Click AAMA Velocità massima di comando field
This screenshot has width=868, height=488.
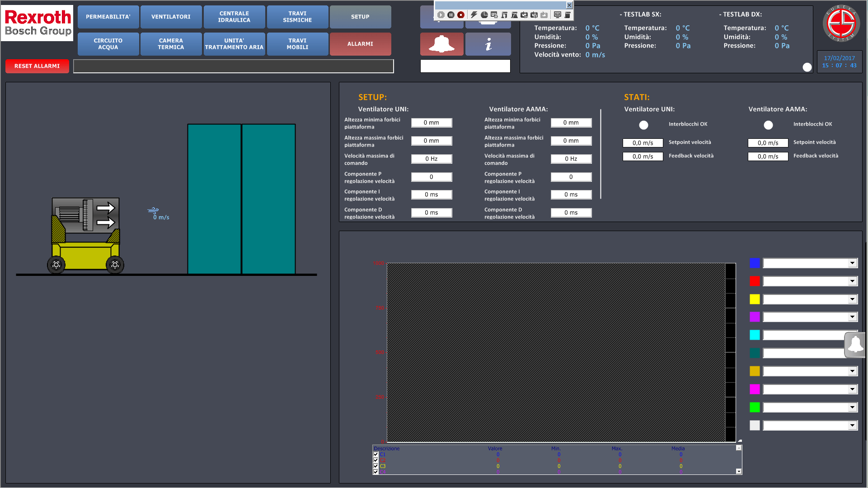(571, 159)
